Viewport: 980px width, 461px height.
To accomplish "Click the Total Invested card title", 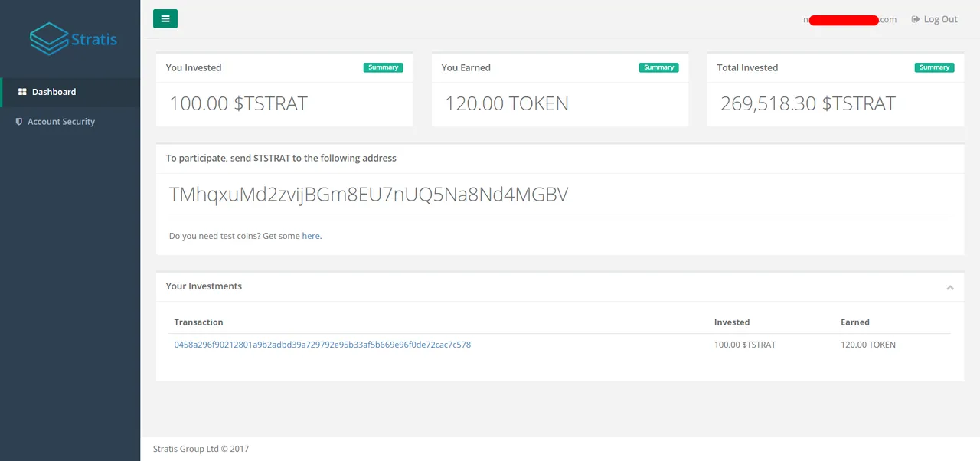I will click(747, 67).
